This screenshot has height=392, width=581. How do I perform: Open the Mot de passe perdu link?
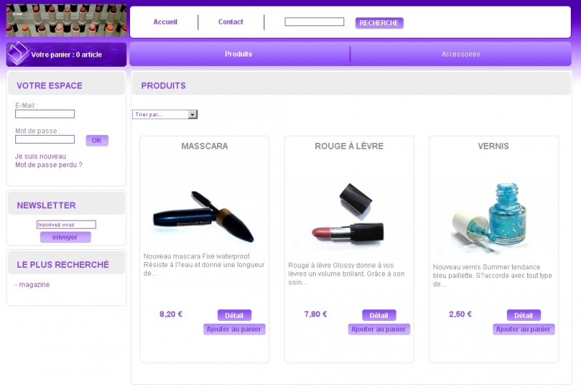(x=49, y=165)
